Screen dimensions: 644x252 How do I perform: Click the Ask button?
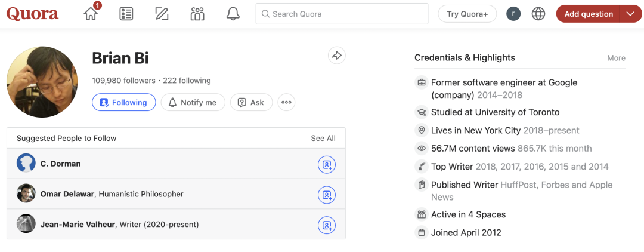click(x=251, y=102)
